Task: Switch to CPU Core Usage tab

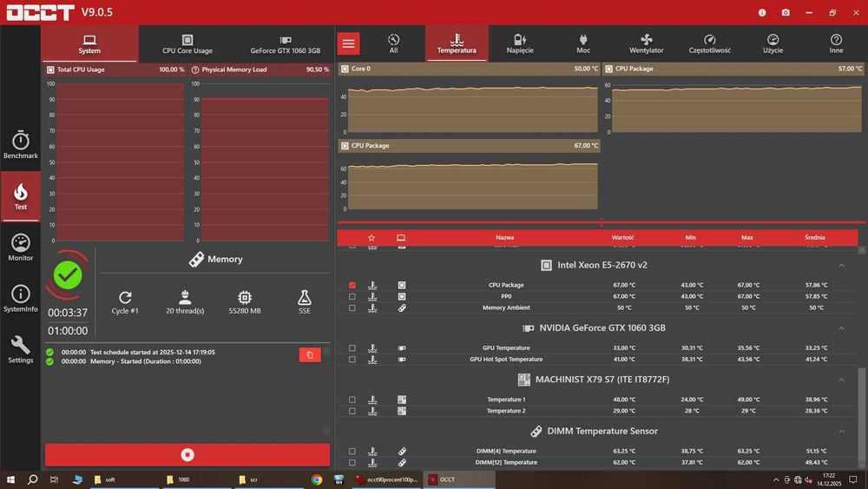Action: 187,43
